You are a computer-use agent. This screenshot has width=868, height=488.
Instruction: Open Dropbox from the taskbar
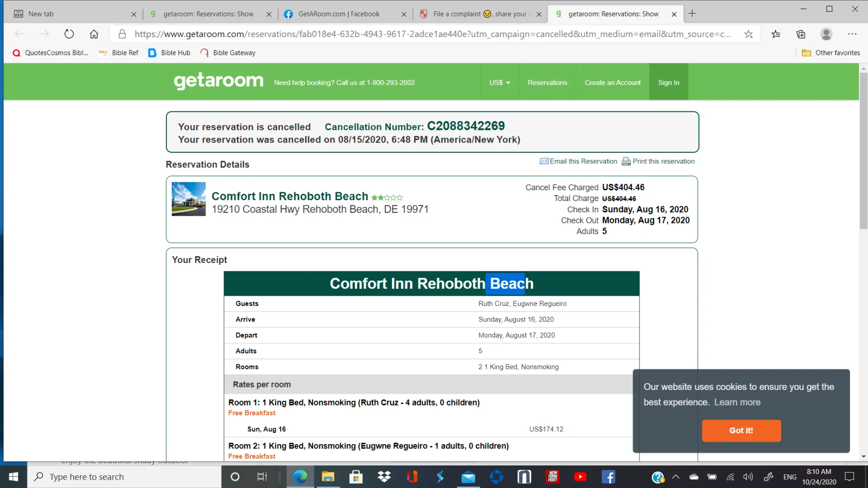384,477
